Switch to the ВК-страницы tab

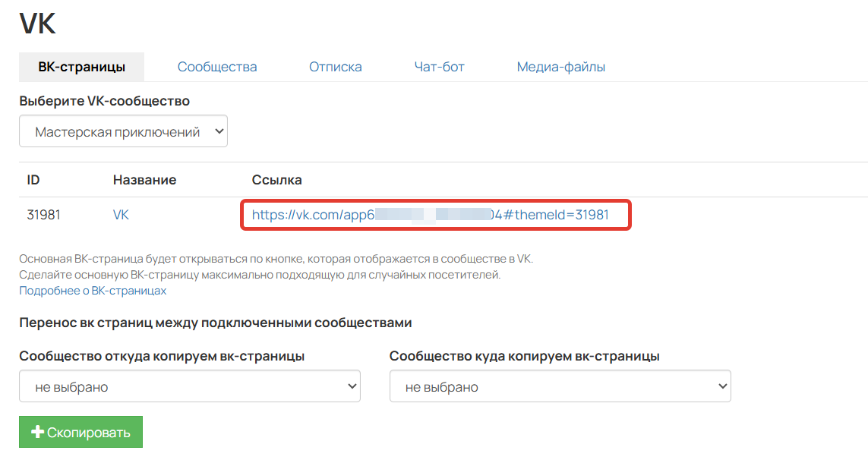tap(81, 67)
